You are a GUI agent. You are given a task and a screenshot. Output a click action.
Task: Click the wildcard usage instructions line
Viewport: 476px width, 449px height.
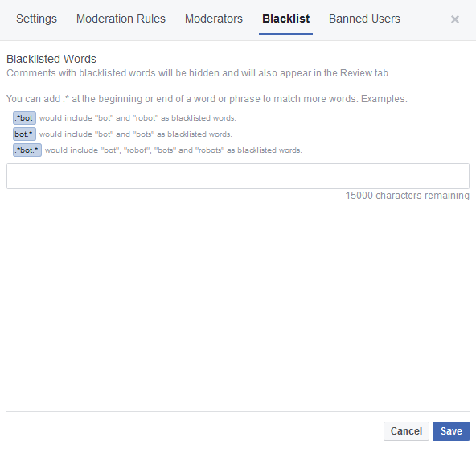click(x=207, y=99)
